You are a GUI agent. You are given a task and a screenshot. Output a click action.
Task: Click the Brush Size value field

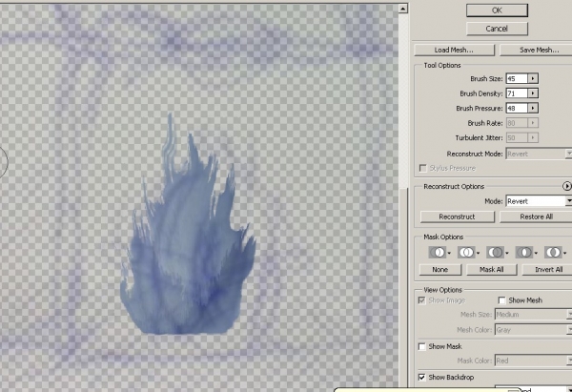click(517, 78)
